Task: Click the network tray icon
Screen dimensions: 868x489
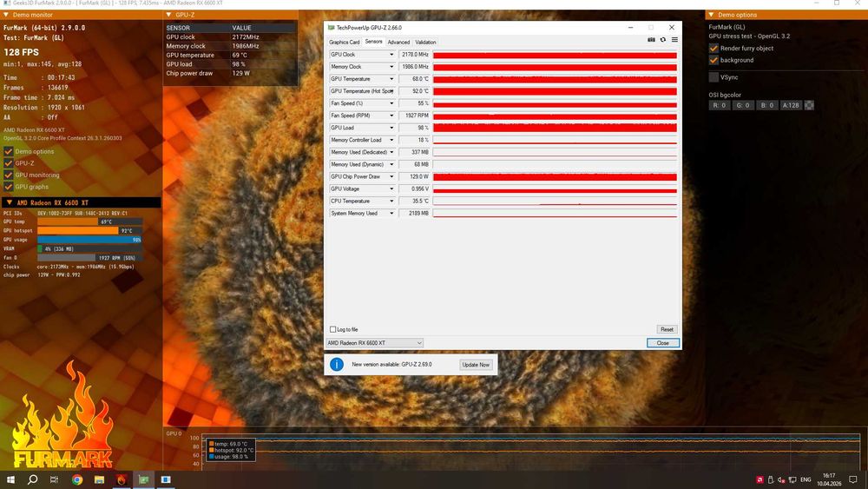Action: [x=792, y=479]
